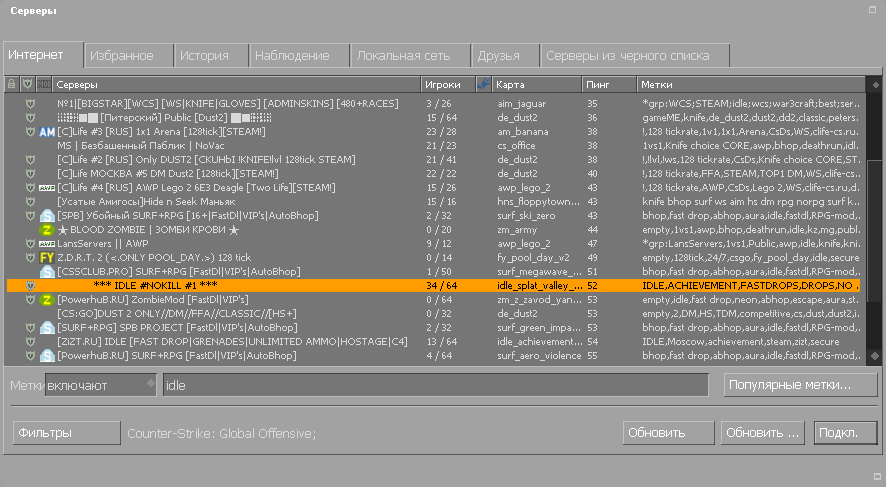Click VAC shield of [Питерский] Public row
Screen dimensions: 886x487
[x=31, y=118]
